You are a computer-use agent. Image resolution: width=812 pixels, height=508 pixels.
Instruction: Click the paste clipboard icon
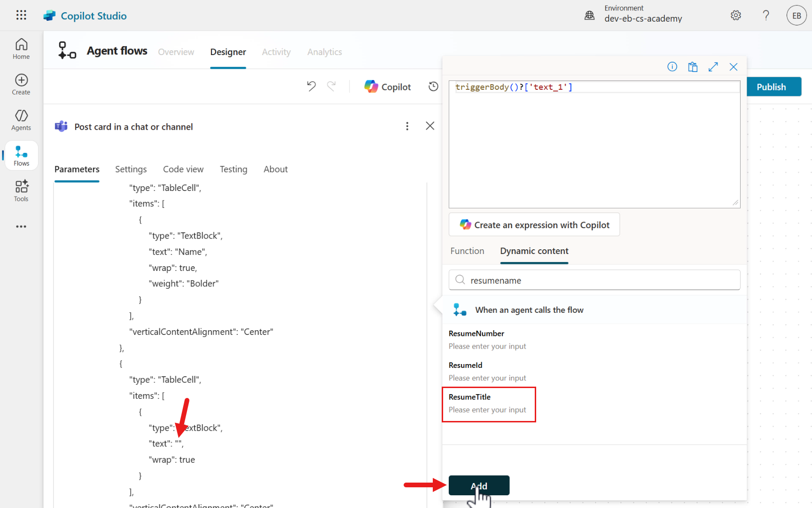[x=693, y=67]
